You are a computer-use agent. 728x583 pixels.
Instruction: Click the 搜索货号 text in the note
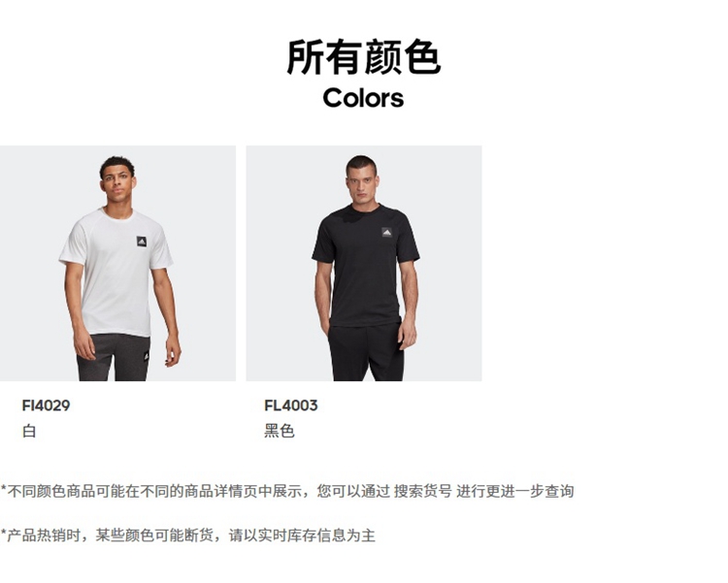[x=422, y=491]
